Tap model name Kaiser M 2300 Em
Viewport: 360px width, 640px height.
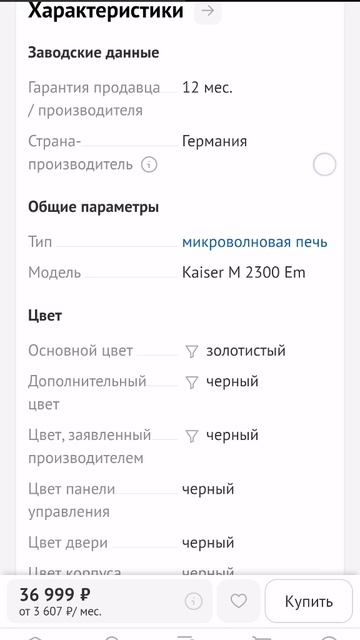(244, 273)
